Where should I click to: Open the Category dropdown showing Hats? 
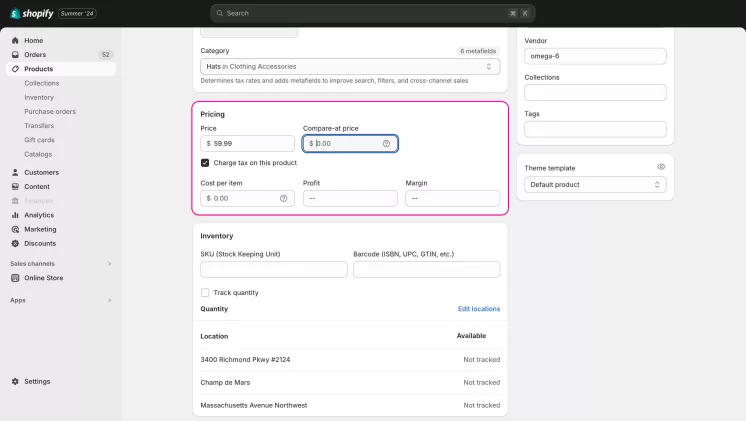[x=350, y=67]
